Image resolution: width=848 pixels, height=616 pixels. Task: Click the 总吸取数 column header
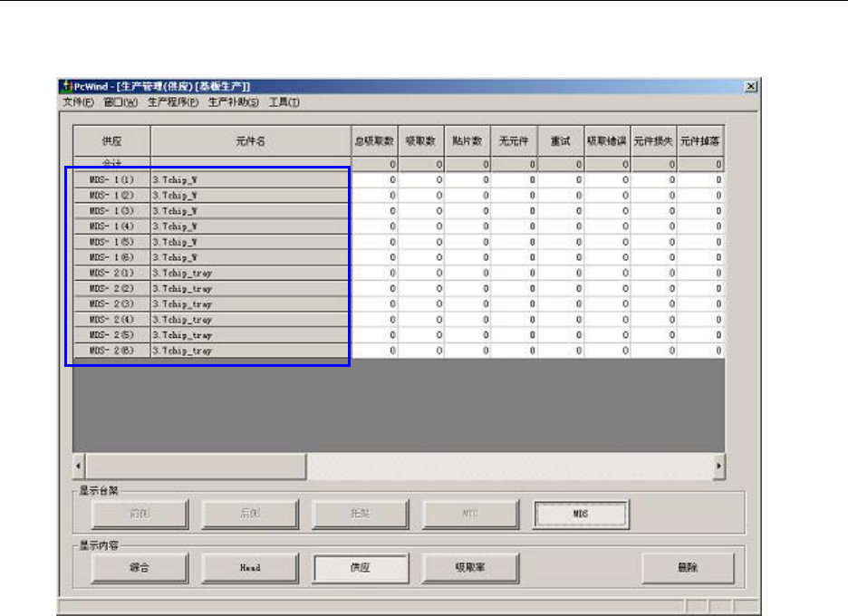coord(374,141)
